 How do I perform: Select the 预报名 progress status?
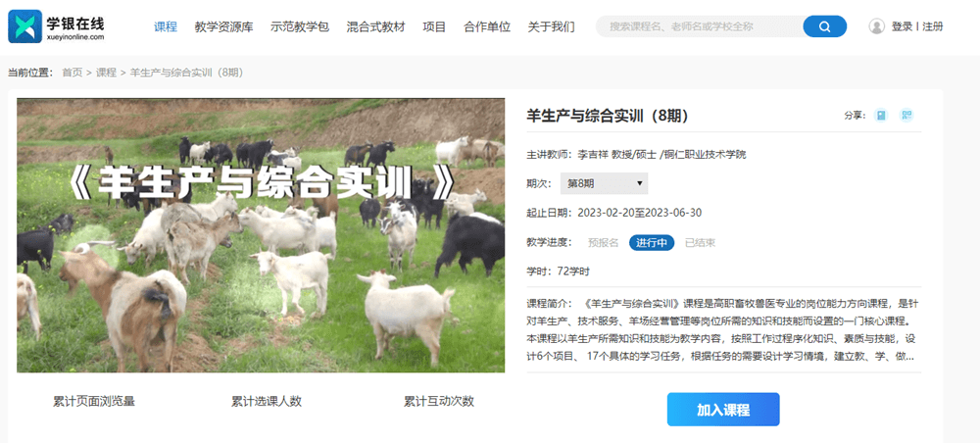pyautogui.click(x=603, y=243)
